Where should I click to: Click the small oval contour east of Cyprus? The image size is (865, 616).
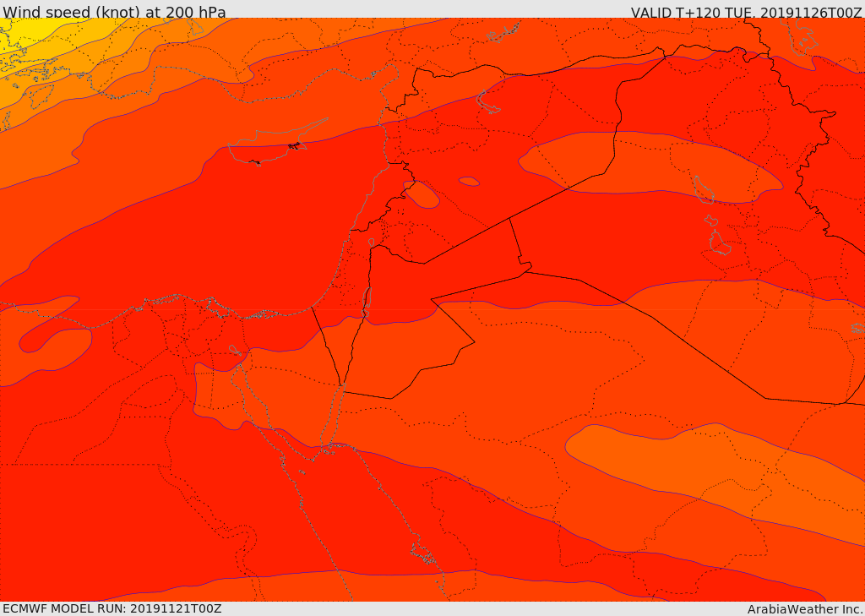(x=421, y=194)
